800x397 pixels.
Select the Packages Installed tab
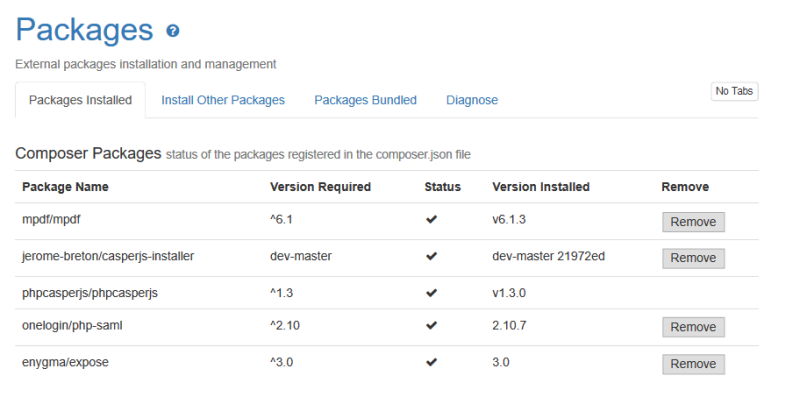click(81, 100)
